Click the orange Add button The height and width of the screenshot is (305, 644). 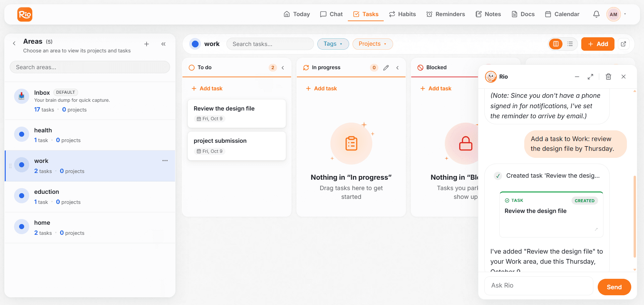coord(598,44)
